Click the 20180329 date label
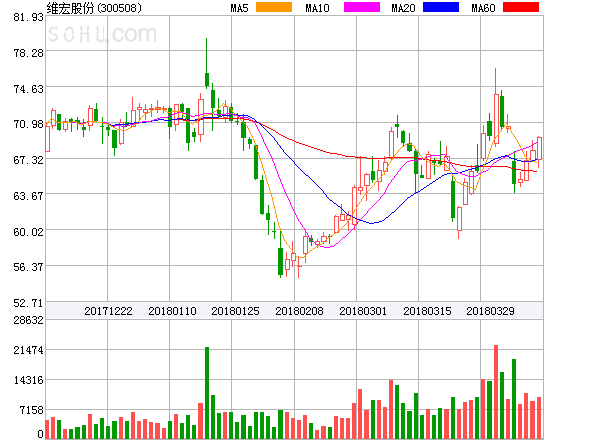Screen dimensions: 600x440 tap(490, 311)
